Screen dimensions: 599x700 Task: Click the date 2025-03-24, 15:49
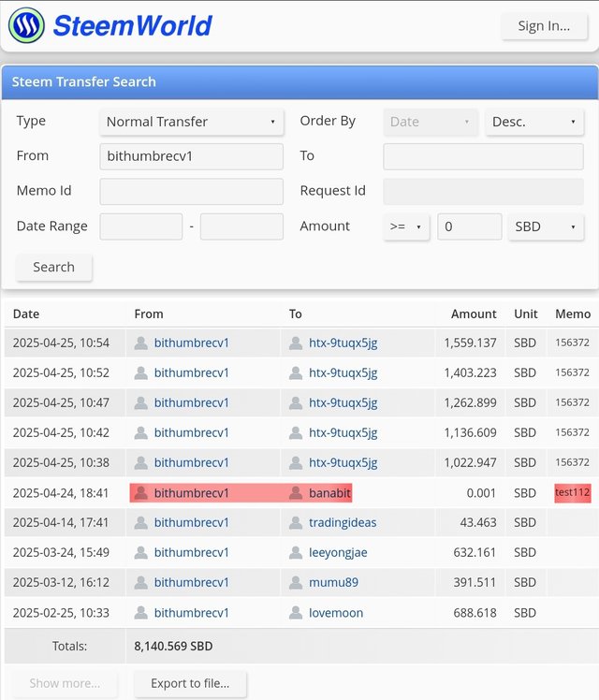pyautogui.click(x=61, y=553)
